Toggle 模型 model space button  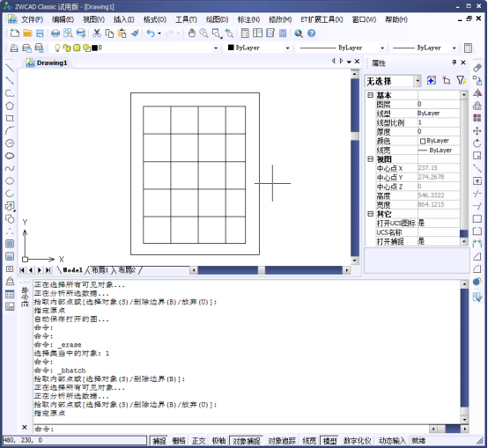[330, 441]
